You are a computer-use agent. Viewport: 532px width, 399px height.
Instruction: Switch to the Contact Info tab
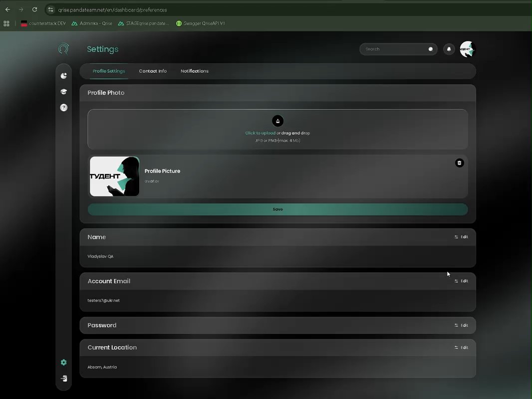pyautogui.click(x=153, y=71)
